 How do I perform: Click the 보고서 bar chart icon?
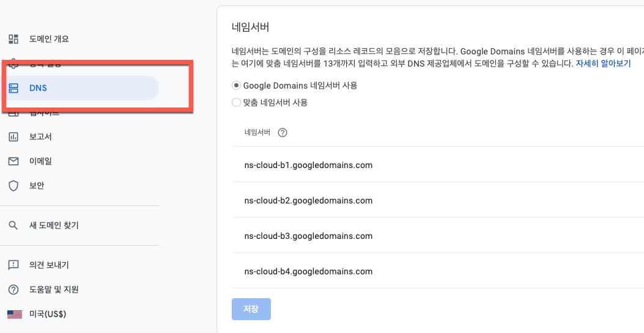coord(13,137)
